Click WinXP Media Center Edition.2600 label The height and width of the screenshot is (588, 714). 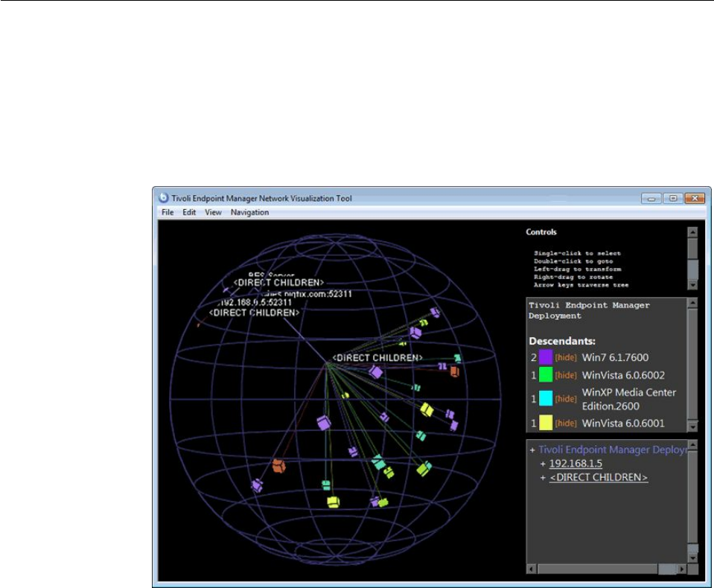[x=629, y=399]
